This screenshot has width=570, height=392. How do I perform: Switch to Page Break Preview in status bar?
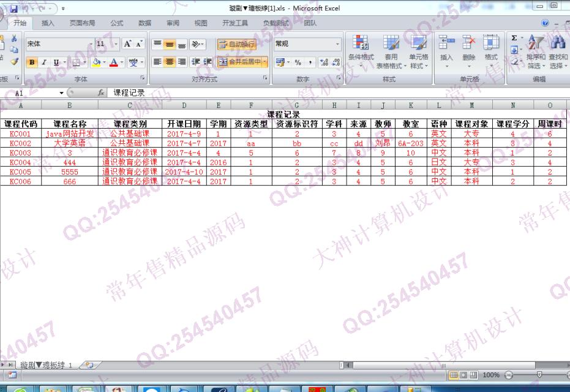coord(473,375)
